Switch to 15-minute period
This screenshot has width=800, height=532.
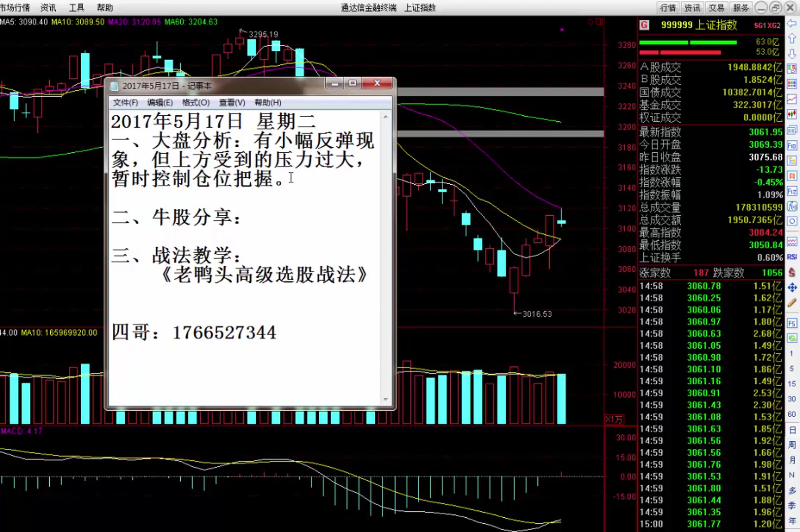[x=792, y=384]
